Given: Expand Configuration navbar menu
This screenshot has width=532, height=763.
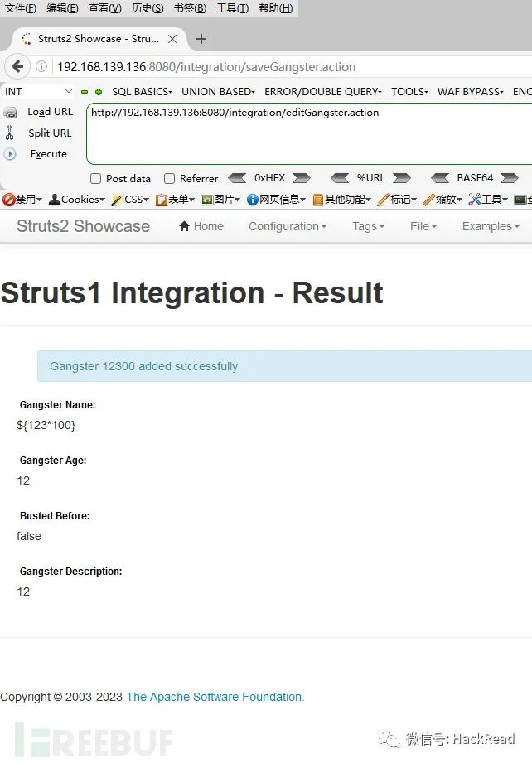Looking at the screenshot, I should 288,226.
